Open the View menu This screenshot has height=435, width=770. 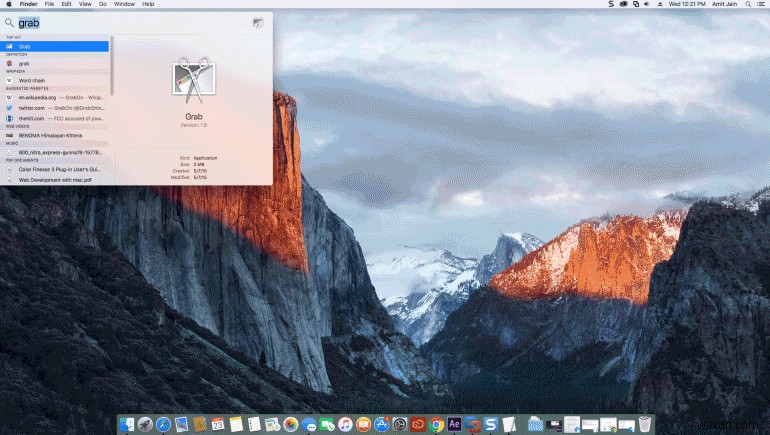point(85,4)
